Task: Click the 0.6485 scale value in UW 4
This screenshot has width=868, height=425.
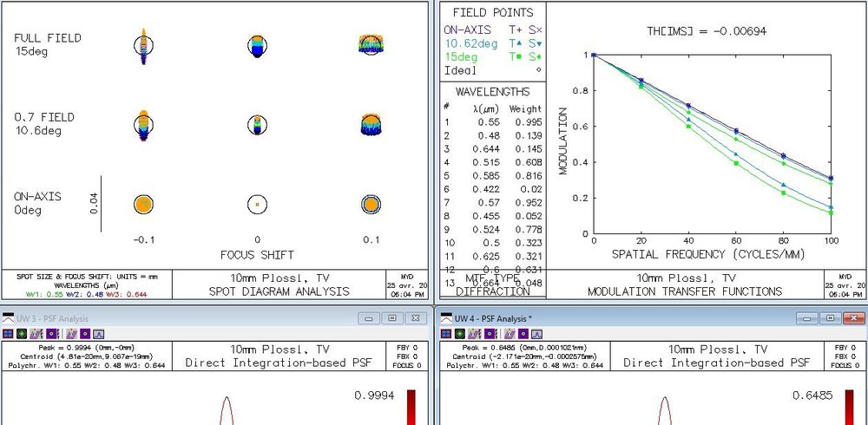Action: tap(812, 396)
